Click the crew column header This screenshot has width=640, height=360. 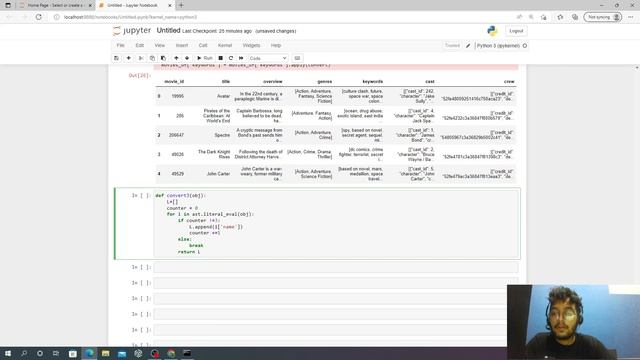509,82
